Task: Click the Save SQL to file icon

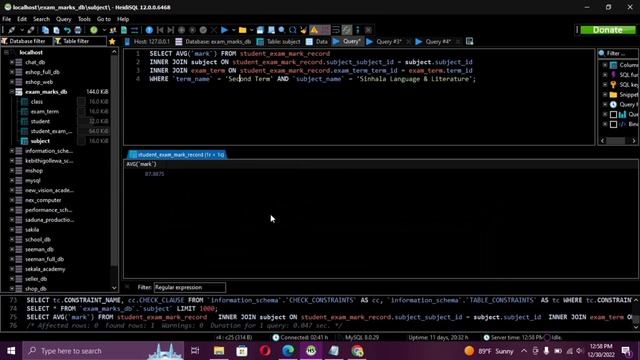Action: 260,30
